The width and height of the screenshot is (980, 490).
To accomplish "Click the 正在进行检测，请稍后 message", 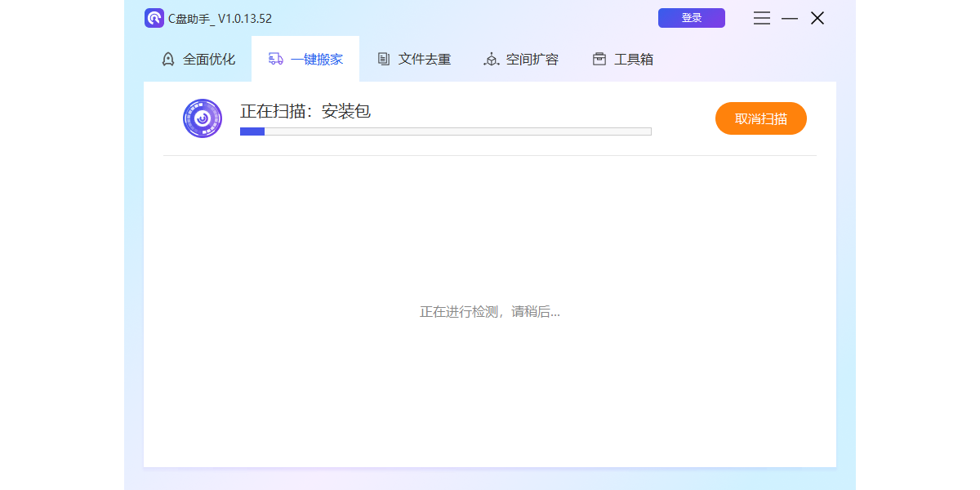I will point(489,311).
